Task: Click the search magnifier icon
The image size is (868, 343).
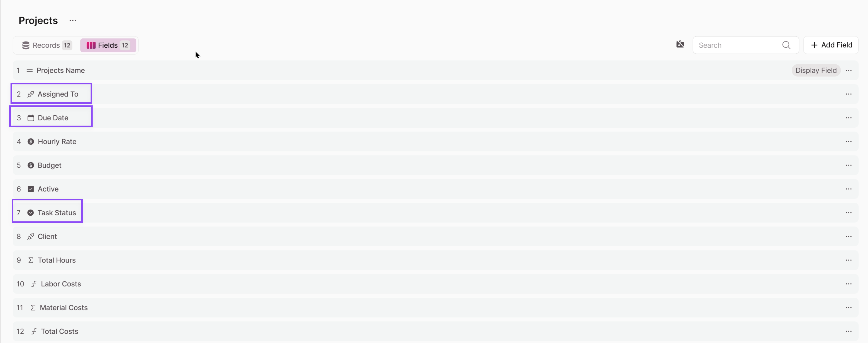Action: tap(787, 45)
